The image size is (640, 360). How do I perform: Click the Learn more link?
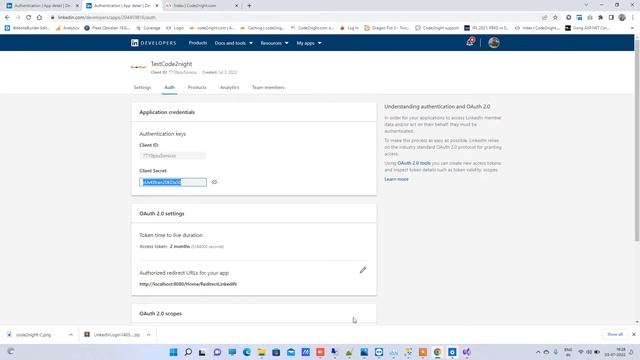click(x=396, y=179)
